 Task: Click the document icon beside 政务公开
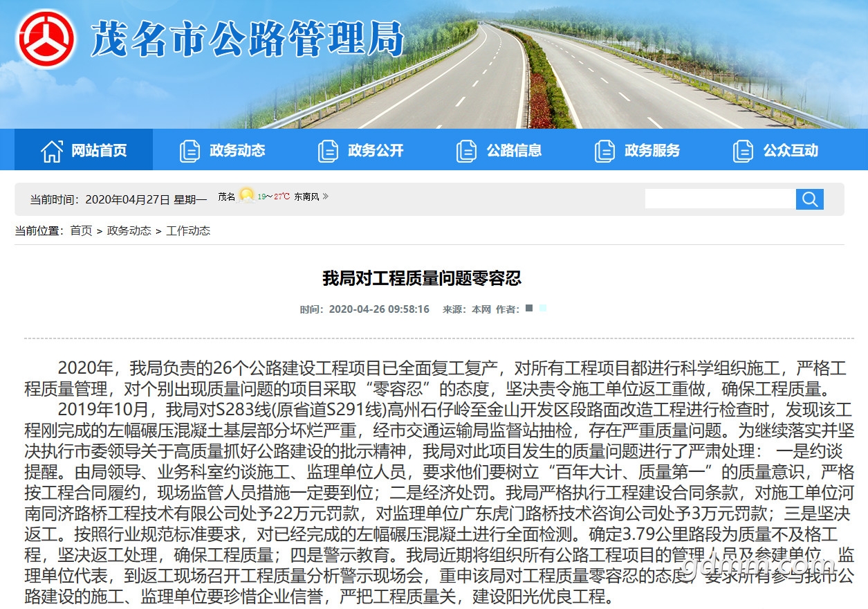(x=328, y=151)
